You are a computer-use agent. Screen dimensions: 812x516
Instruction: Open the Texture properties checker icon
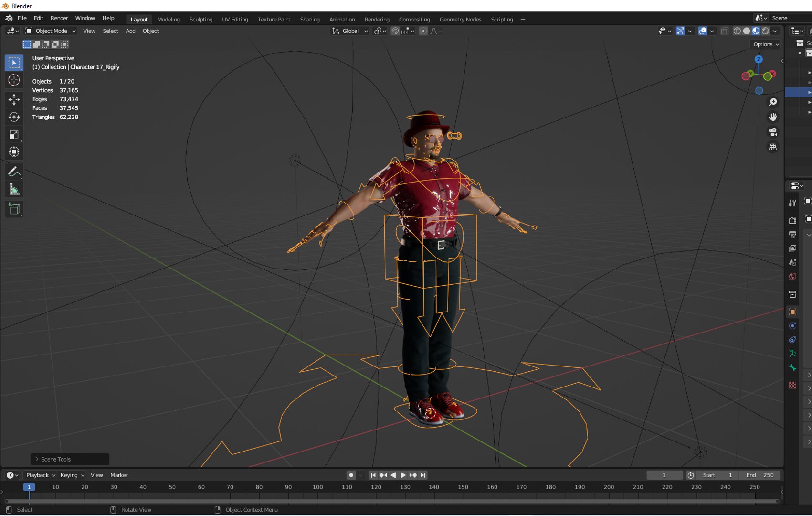792,385
